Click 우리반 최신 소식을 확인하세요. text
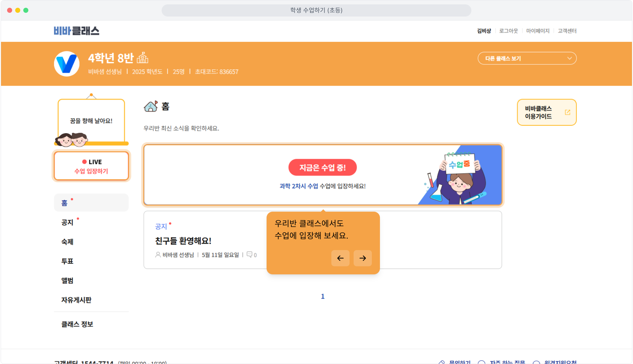Viewport: 633px width, 364px height. pyautogui.click(x=181, y=128)
